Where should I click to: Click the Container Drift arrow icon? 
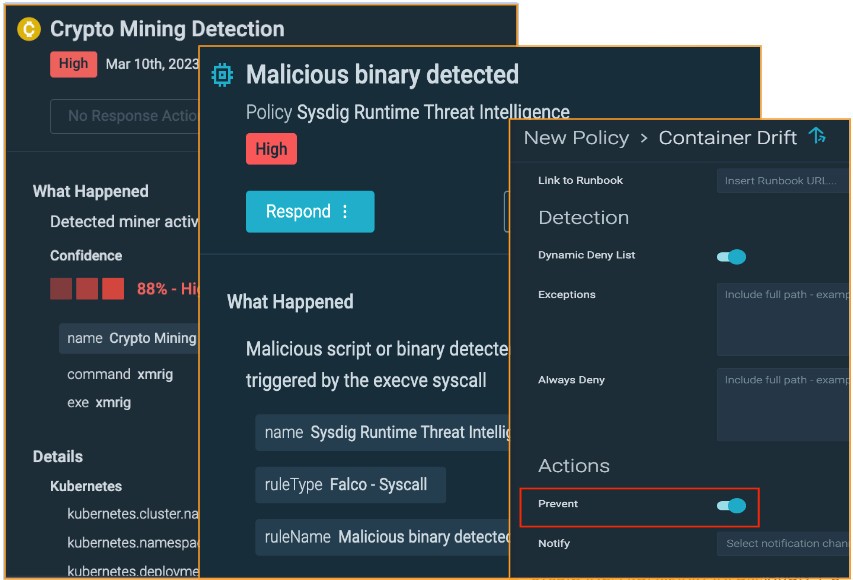point(817,135)
